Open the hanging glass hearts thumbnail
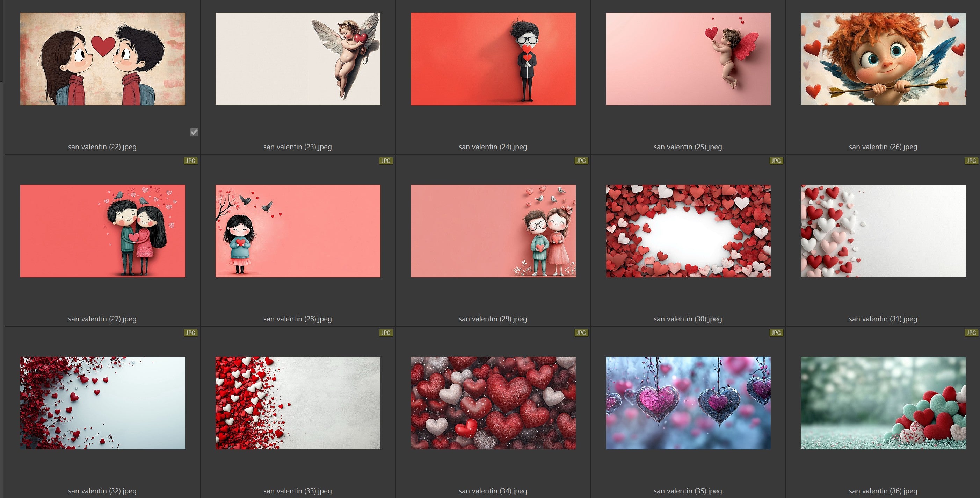Image resolution: width=980 pixels, height=498 pixels. [x=688, y=403]
